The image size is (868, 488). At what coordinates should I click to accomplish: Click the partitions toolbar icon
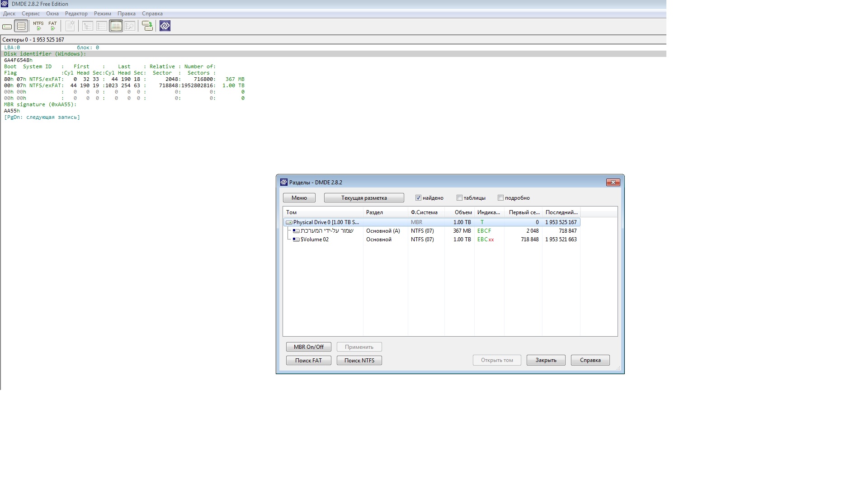[x=21, y=26]
